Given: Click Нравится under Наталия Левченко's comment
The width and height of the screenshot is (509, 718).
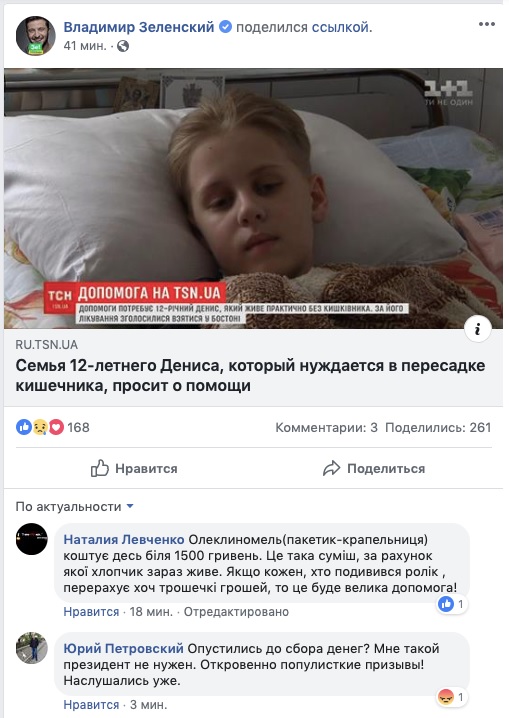Looking at the screenshot, I should (x=91, y=612).
